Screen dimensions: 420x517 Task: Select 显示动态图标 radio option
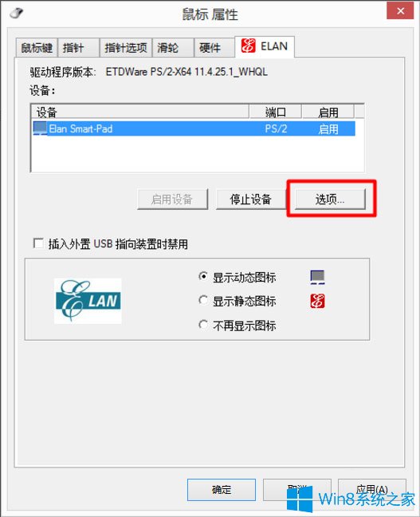point(203,276)
